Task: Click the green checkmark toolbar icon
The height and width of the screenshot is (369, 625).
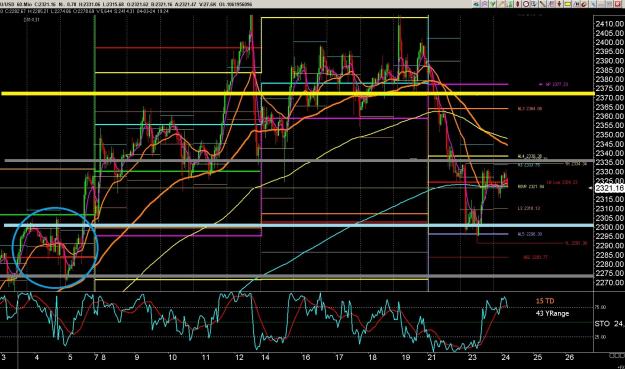Action: pyautogui.click(x=492, y=4)
